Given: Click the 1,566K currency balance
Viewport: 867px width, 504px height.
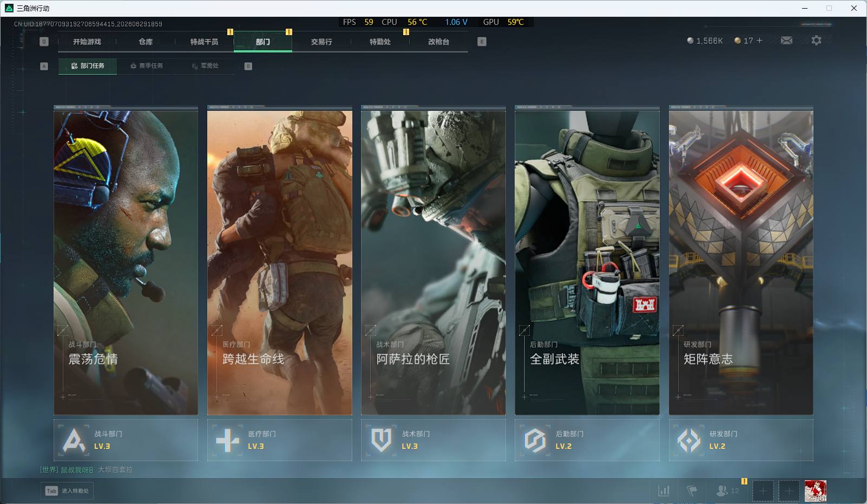Looking at the screenshot, I should point(705,41).
